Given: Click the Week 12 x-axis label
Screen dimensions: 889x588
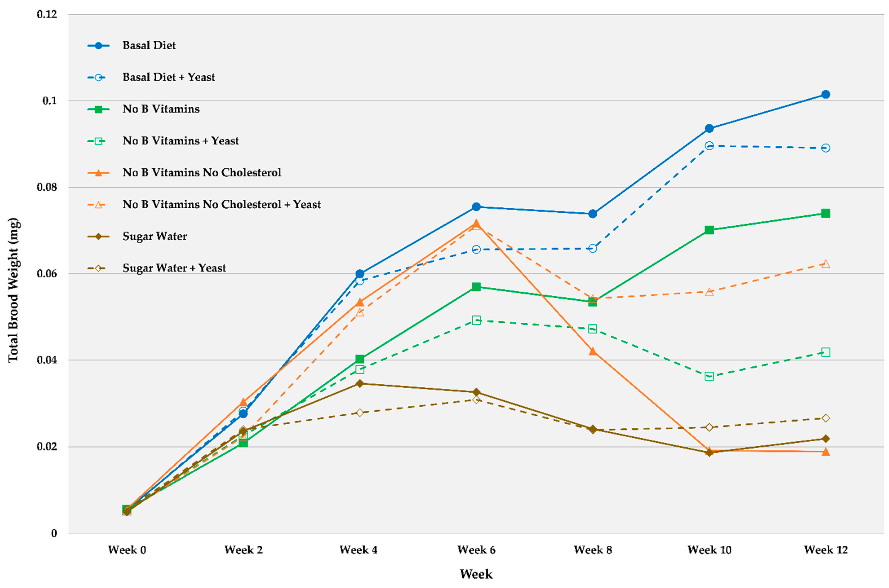Looking at the screenshot, I should pos(825,550).
